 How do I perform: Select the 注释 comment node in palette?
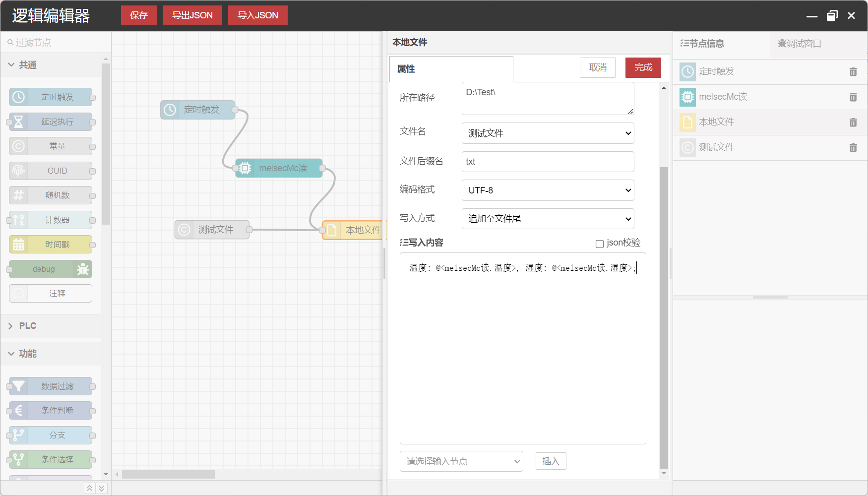51,294
